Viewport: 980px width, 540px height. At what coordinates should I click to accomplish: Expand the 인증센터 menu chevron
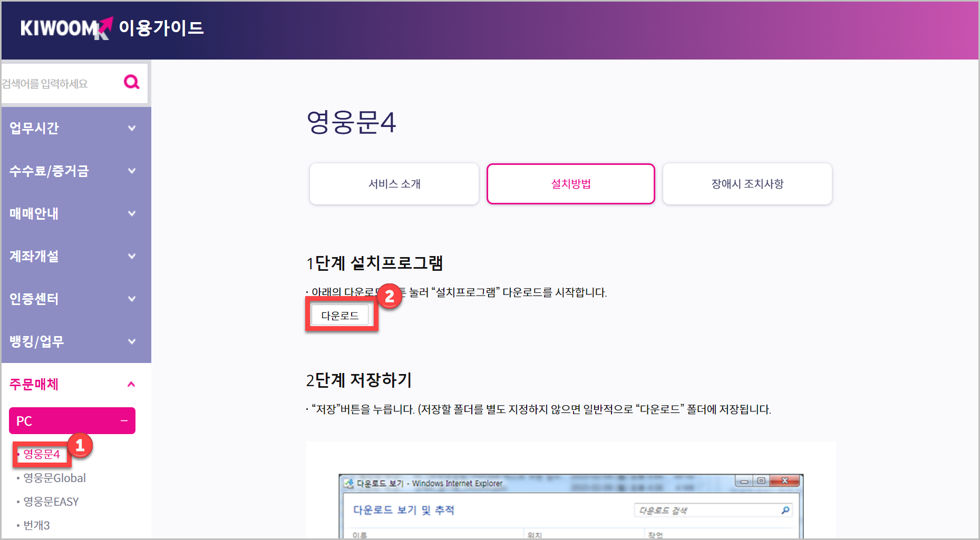[x=132, y=299]
